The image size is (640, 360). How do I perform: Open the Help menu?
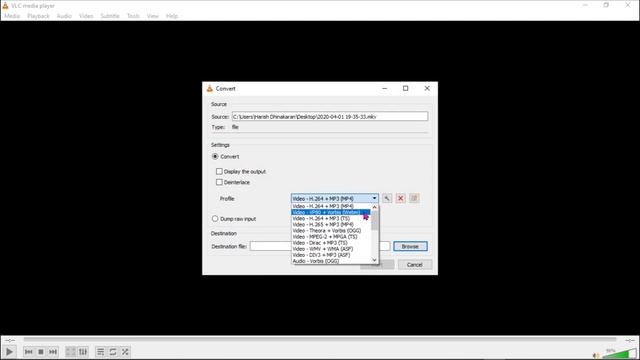pos(172,16)
